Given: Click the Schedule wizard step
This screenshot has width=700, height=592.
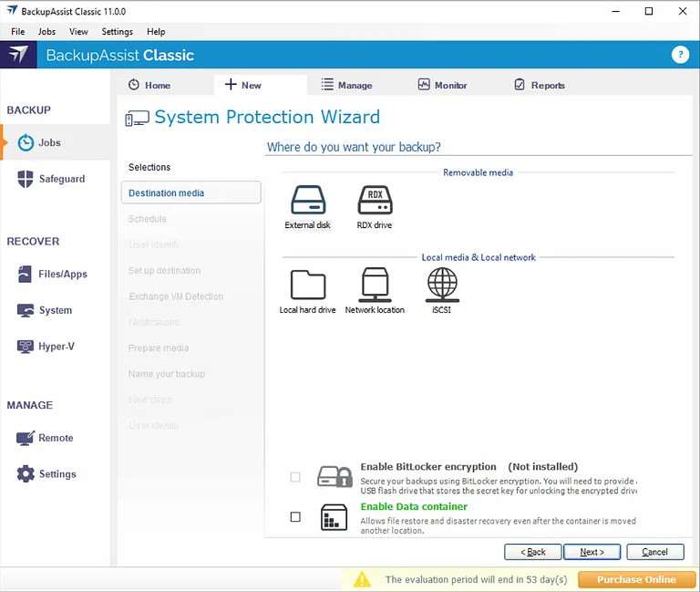Looking at the screenshot, I should tap(148, 219).
